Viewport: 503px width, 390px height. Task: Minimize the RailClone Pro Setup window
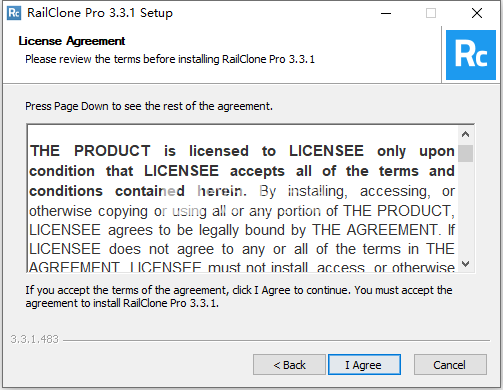pyautogui.click(x=386, y=13)
